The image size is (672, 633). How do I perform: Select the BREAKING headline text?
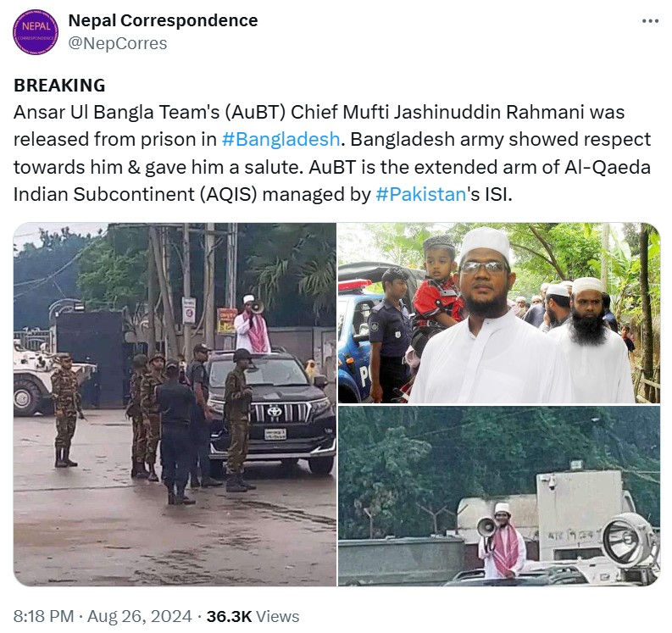[x=59, y=86]
